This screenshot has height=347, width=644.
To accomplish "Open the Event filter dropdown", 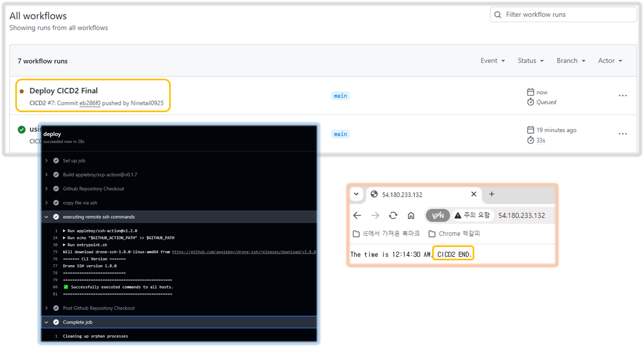I will [x=492, y=61].
